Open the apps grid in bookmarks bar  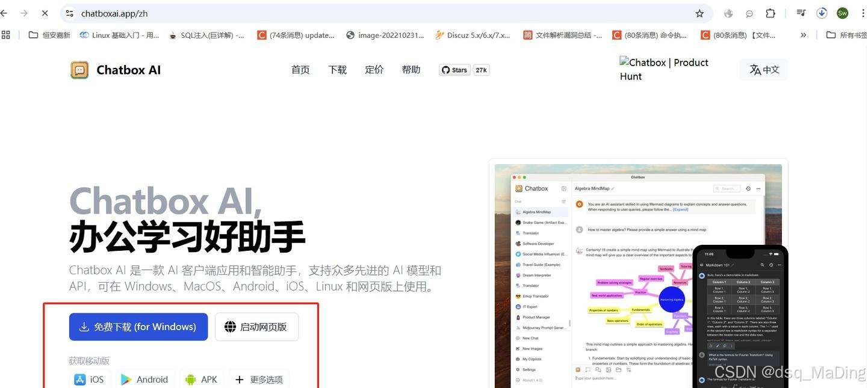click(x=6, y=35)
